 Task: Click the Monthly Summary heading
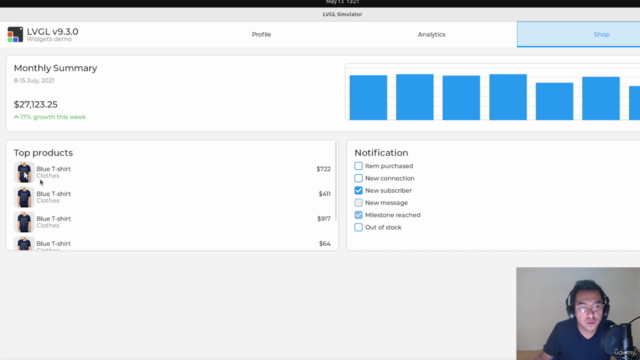(56, 68)
